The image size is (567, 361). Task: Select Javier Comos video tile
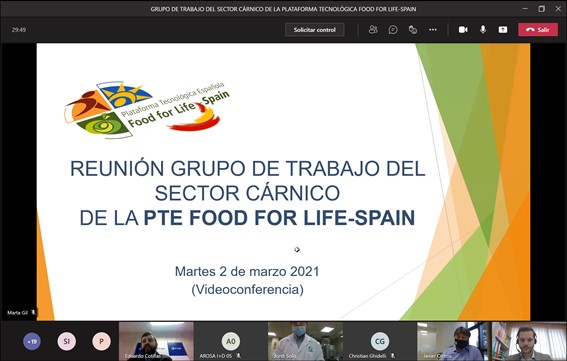[x=453, y=341]
